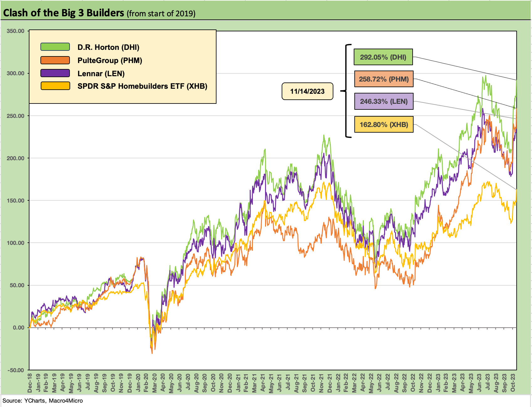Screen dimensions: 532x407
Task: Select the 'Lennar (LEN)' legend label
Action: [x=101, y=74]
